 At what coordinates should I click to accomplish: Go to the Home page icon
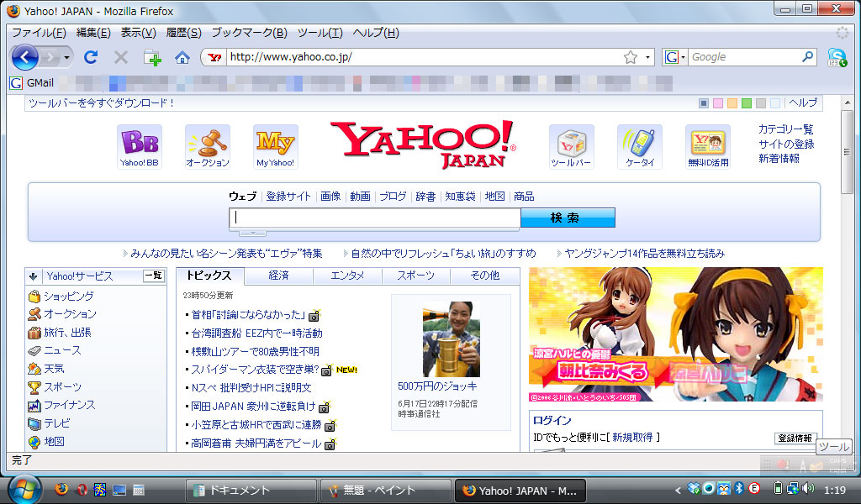tap(182, 57)
